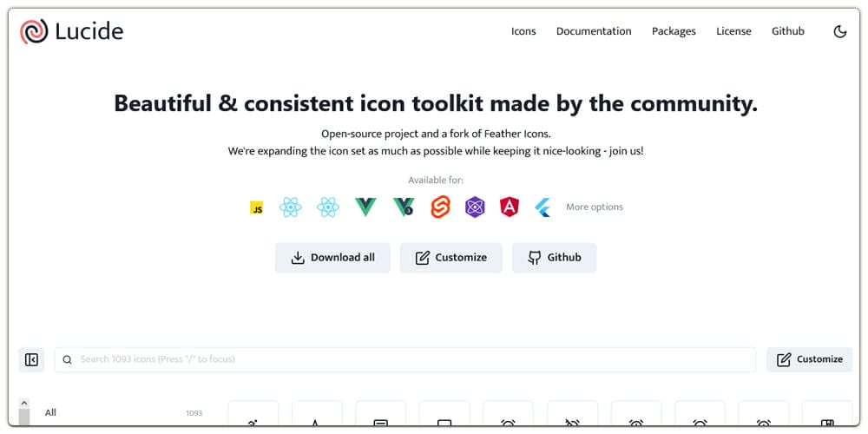Click the Lucide logo icon
This screenshot has width=868, height=434.
[x=35, y=31]
